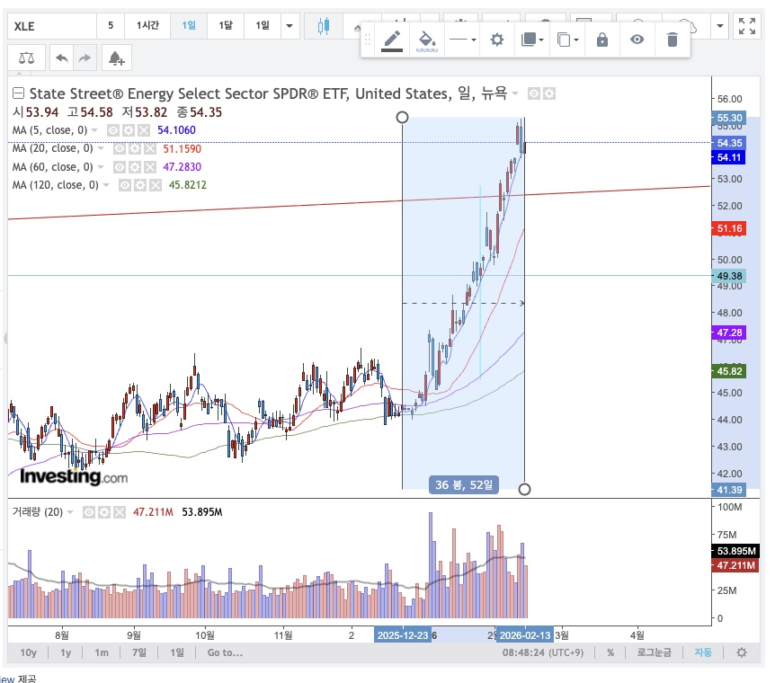Viewport: 784px width, 683px height.
Task: Remove the volume 거래량 indicator
Action: pos(119,512)
